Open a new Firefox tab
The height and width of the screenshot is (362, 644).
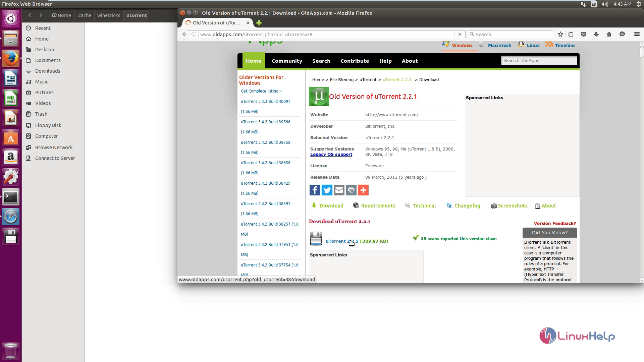click(259, 23)
